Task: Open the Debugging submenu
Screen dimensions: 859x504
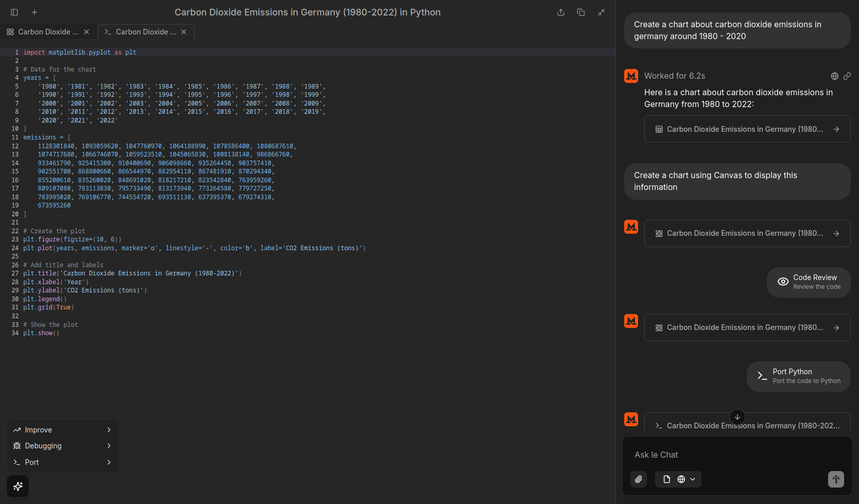Action: point(62,446)
